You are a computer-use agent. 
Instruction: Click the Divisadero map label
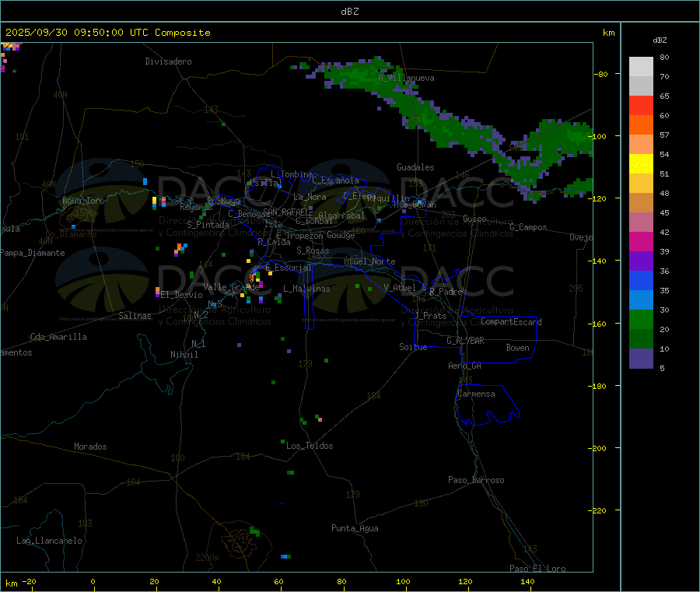[168, 61]
